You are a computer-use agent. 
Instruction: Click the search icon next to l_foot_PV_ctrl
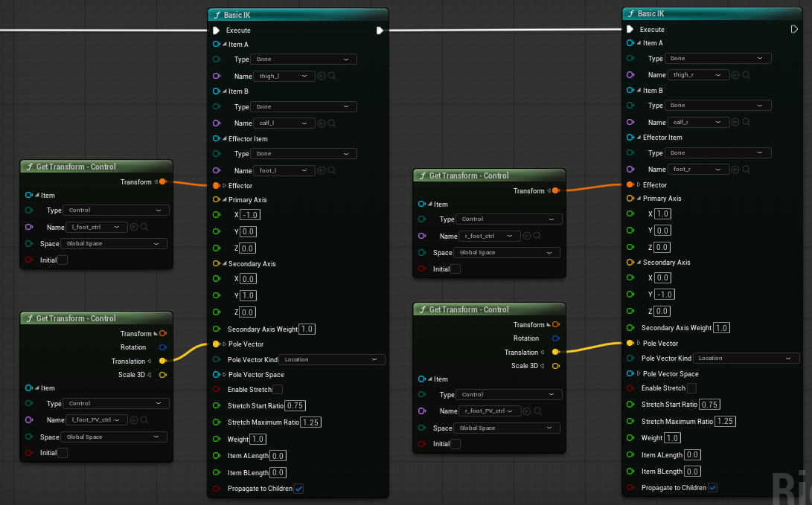pos(144,420)
